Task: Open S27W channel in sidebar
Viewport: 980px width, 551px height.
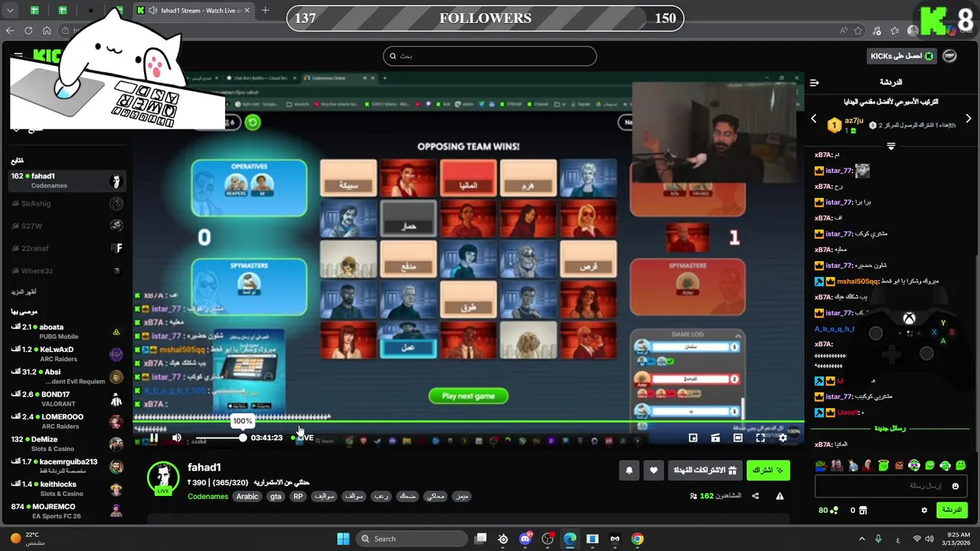Action: (x=67, y=225)
